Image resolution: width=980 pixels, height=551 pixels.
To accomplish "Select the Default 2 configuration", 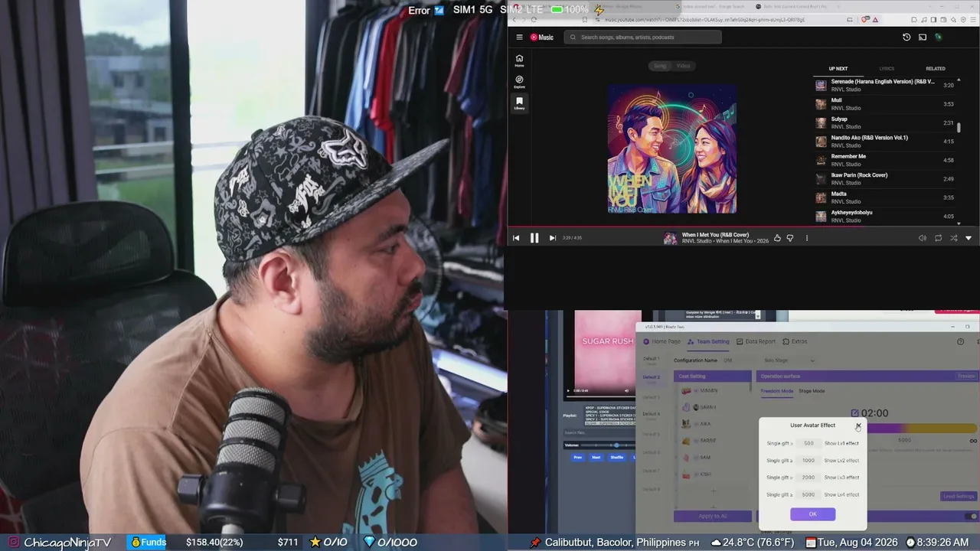I will pos(651,377).
